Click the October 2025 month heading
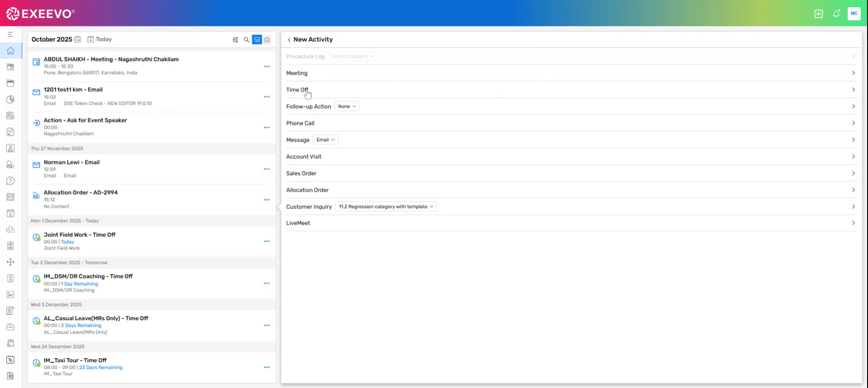Image resolution: width=868 pixels, height=388 pixels. [x=52, y=39]
